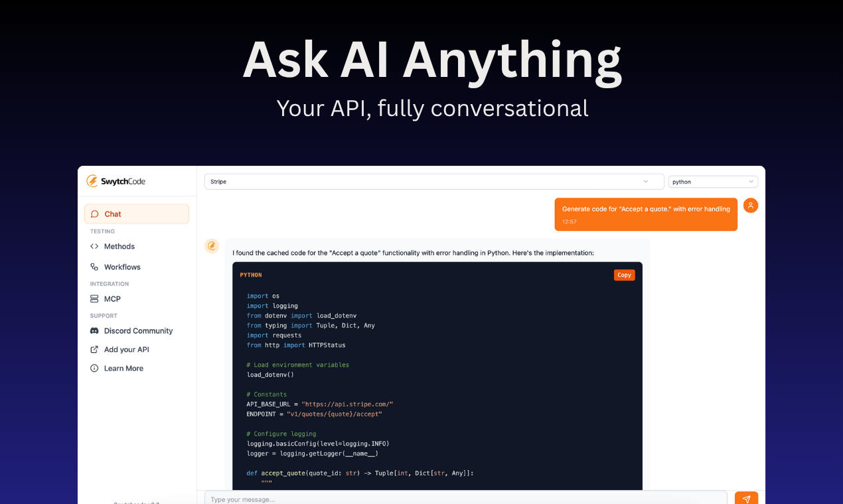The height and width of the screenshot is (504, 843).
Task: Copy the Python code snippet
Action: (624, 275)
